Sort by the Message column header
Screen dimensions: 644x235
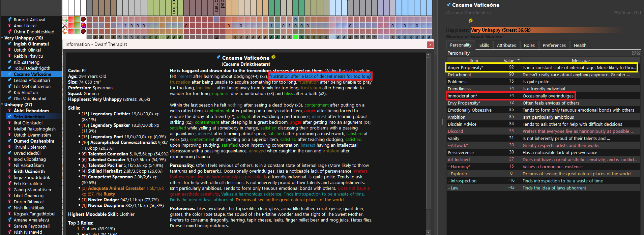581,60
